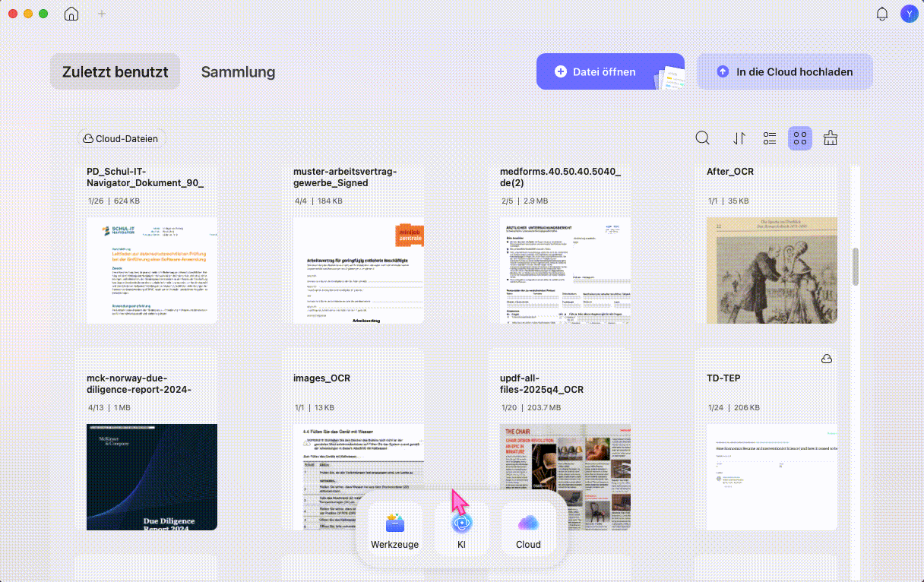Open PD_Schul-IT-Navigator document thumbnail

click(152, 270)
